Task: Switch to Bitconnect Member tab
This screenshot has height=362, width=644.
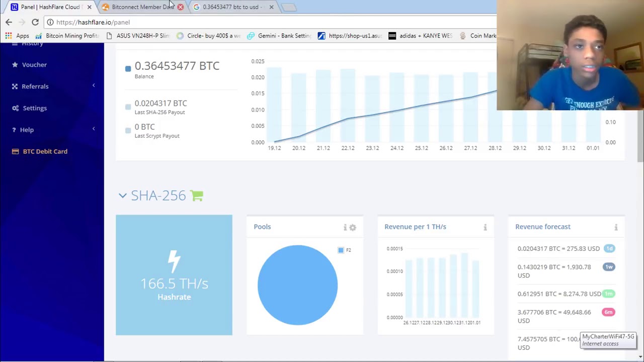Action: coord(142,7)
